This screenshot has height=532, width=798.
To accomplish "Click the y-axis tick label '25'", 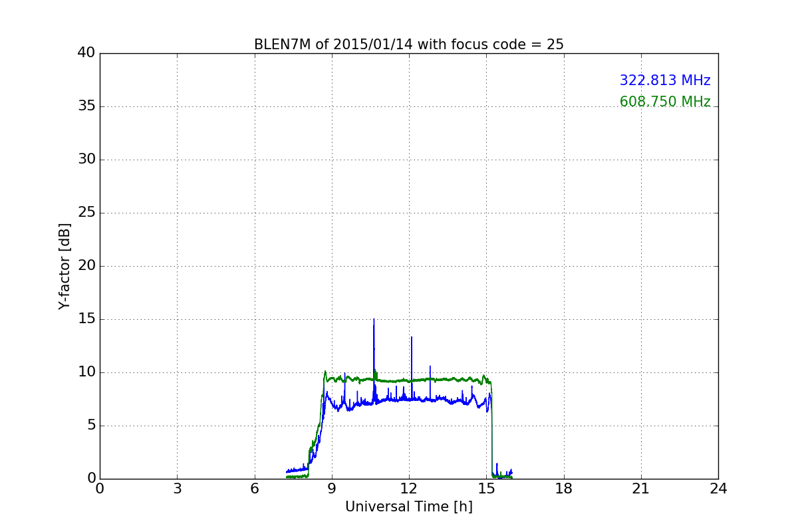I will [x=86, y=213].
